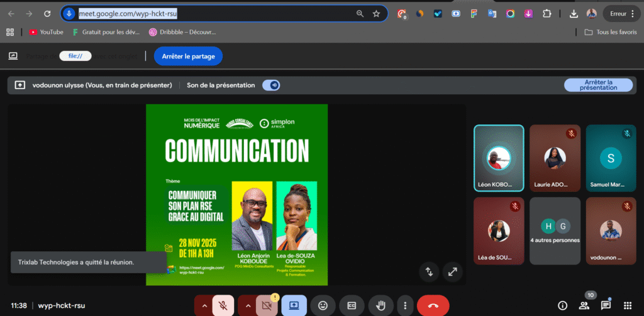Show the participants people panel
Screen dimensions: 644x316
(x=584, y=305)
